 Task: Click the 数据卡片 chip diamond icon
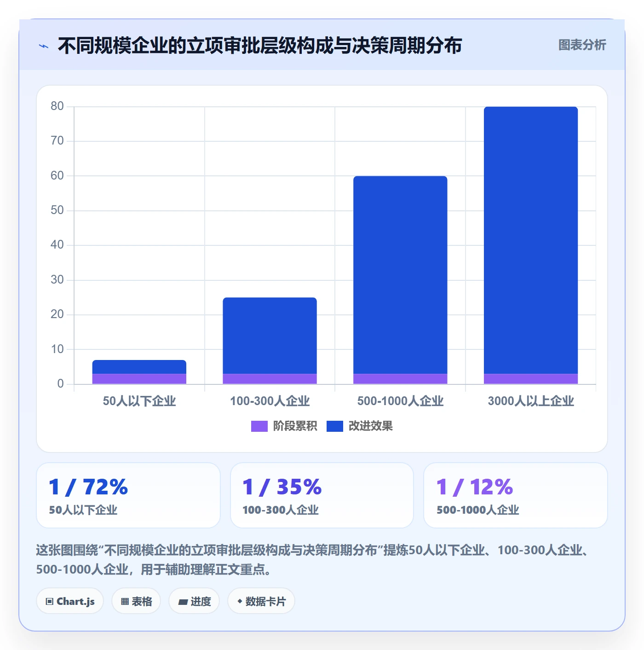click(240, 601)
